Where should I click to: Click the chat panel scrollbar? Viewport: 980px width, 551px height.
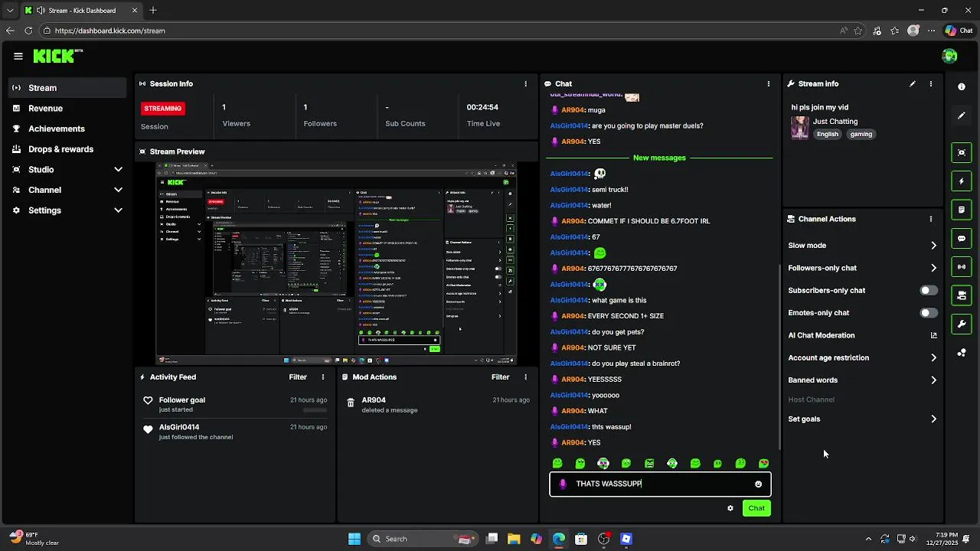pyautogui.click(x=779, y=356)
